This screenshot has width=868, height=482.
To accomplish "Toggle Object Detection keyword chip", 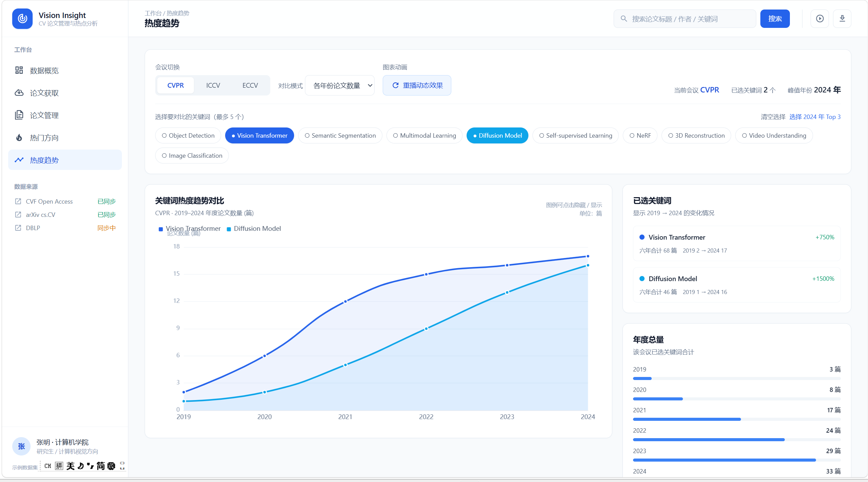I will click(x=188, y=136).
